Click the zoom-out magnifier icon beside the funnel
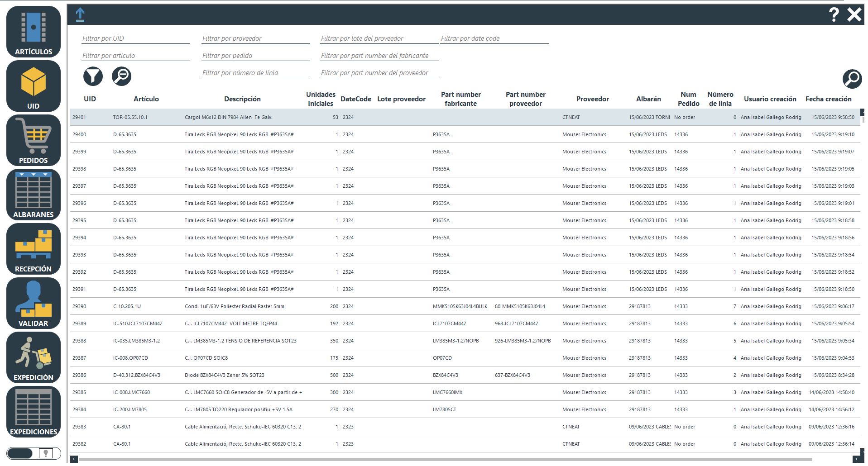Screen dimensions: 868x466 click(x=121, y=76)
